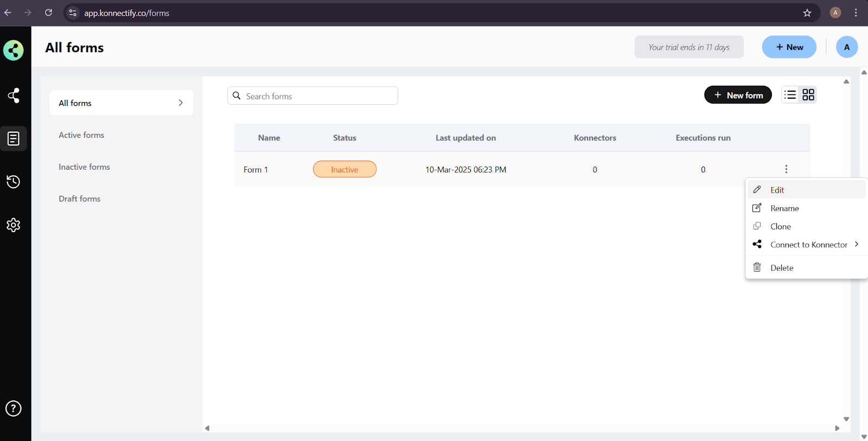The image size is (868, 441).
Task: Click the Connect to Konnector share icon
Action: point(757,244)
